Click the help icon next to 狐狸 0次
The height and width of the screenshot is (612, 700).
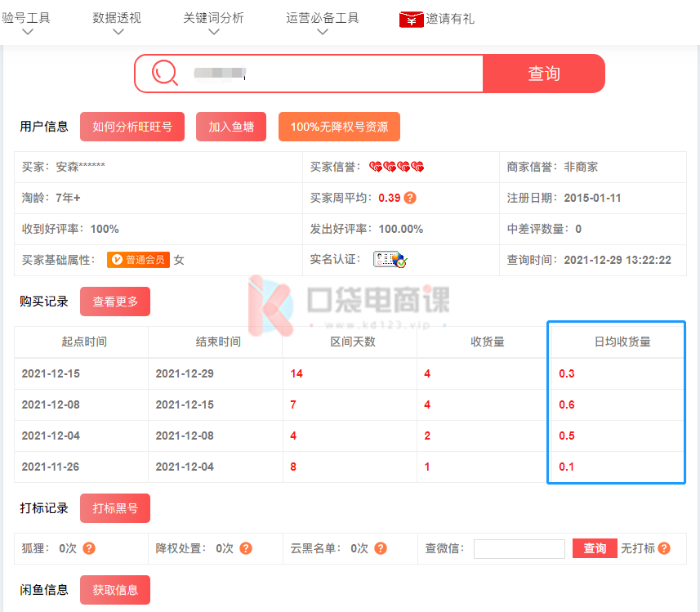coord(89,548)
